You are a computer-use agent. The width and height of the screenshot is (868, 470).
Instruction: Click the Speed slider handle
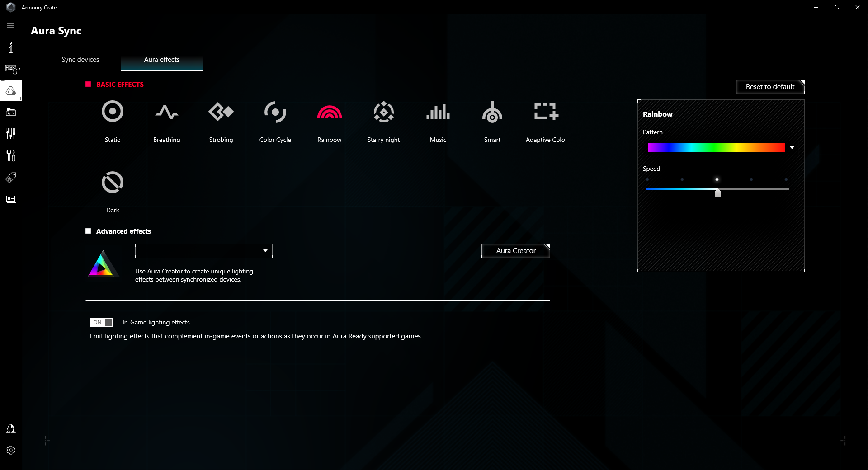[x=717, y=193]
